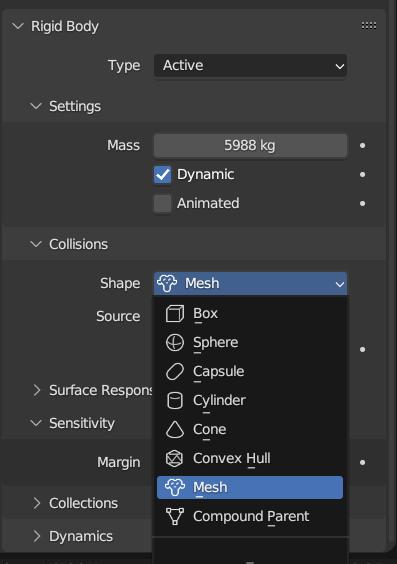397x564 pixels.
Task: Select Cylinder shape icon
Action: pyautogui.click(x=175, y=401)
